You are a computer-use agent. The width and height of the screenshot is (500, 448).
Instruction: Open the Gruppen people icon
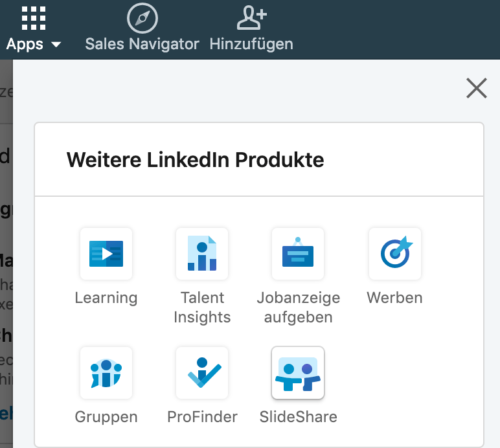tap(106, 373)
